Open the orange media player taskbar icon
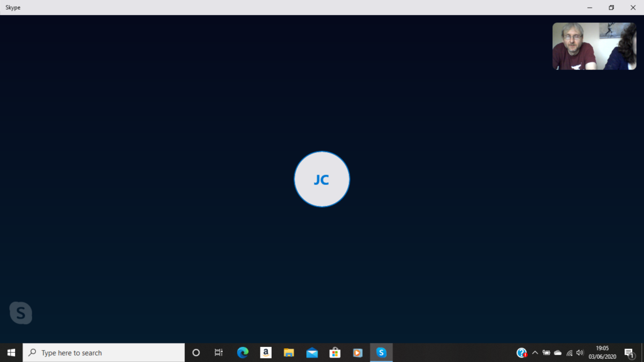Viewport: 644px width, 362px height. (358, 353)
